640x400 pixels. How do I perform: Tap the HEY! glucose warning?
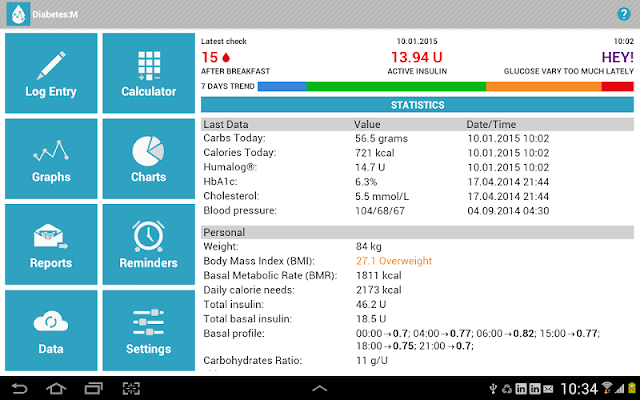[618, 57]
